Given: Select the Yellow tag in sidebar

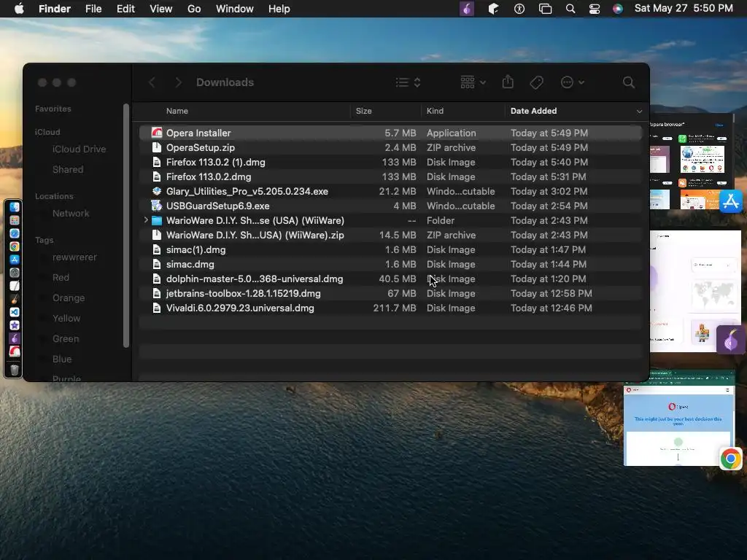Looking at the screenshot, I should (x=66, y=318).
